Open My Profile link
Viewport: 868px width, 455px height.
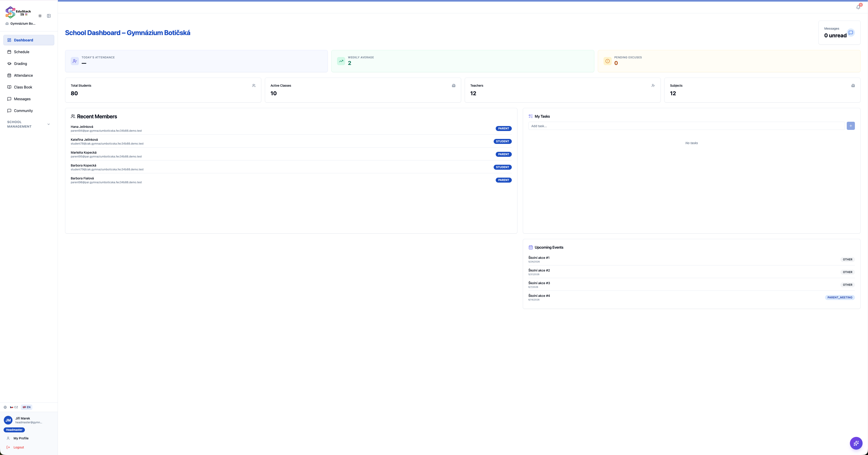[x=21, y=438]
